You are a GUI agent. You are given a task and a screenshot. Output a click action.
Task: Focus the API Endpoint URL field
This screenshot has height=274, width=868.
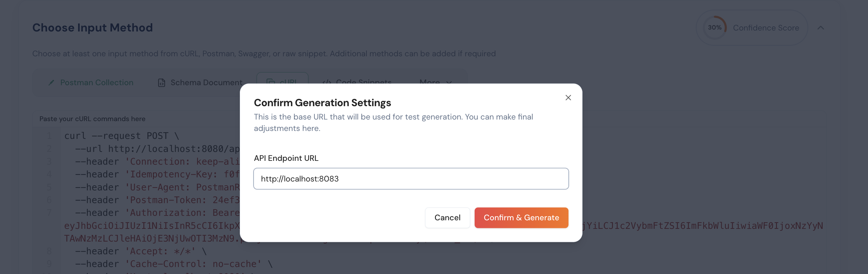tap(411, 179)
